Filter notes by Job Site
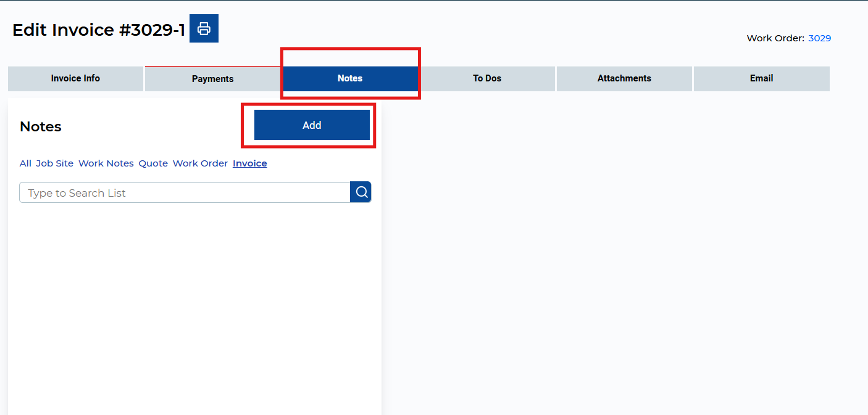Viewport: 868px width, 415px height. tap(54, 163)
